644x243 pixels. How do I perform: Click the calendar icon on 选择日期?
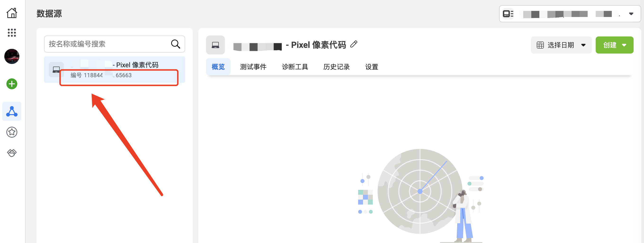541,45
